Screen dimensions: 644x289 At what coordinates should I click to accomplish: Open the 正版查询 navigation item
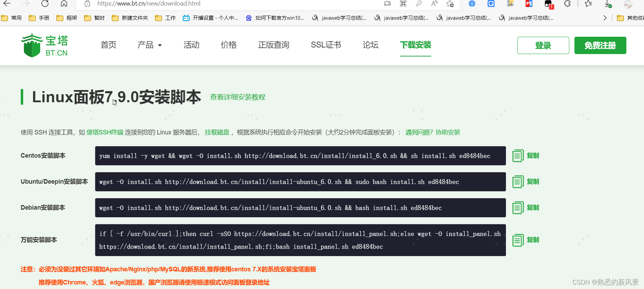click(274, 45)
